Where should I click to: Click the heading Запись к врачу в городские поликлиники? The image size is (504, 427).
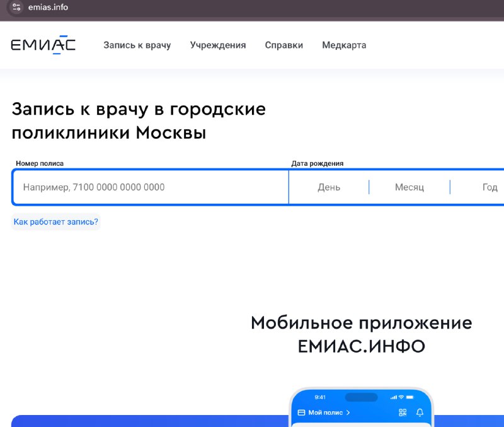click(139, 120)
